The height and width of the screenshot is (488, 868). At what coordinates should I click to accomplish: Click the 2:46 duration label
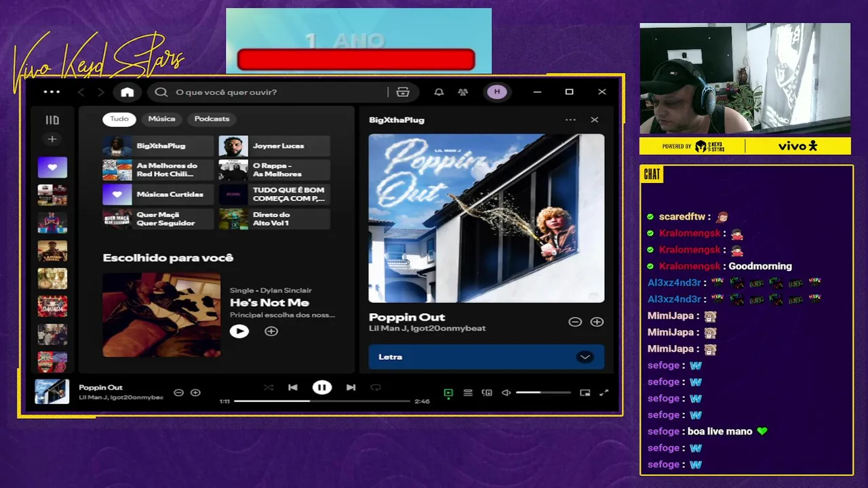(422, 401)
